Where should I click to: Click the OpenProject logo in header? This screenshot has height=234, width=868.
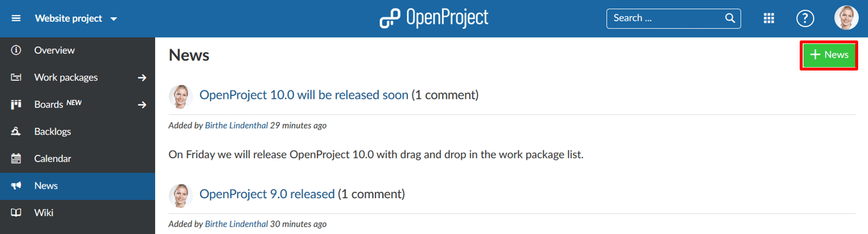434,18
